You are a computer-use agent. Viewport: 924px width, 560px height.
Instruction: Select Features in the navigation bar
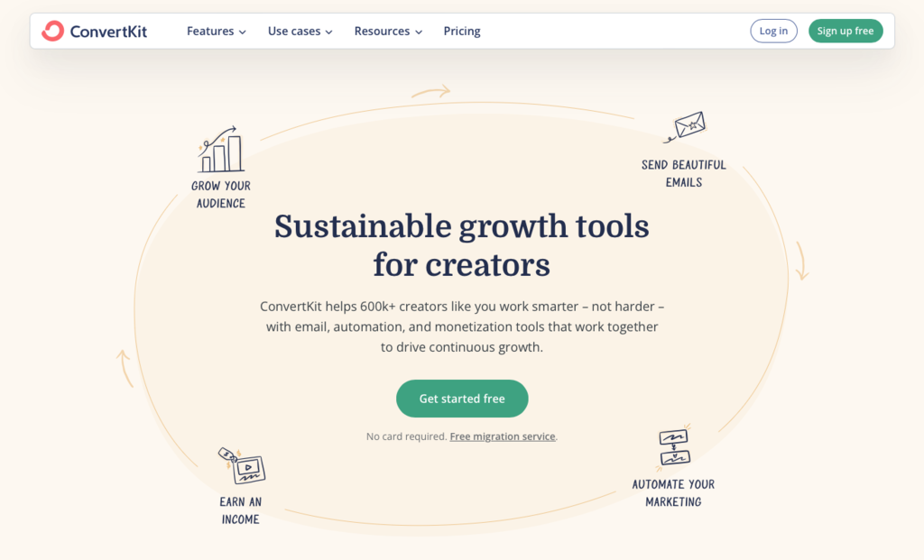(209, 31)
